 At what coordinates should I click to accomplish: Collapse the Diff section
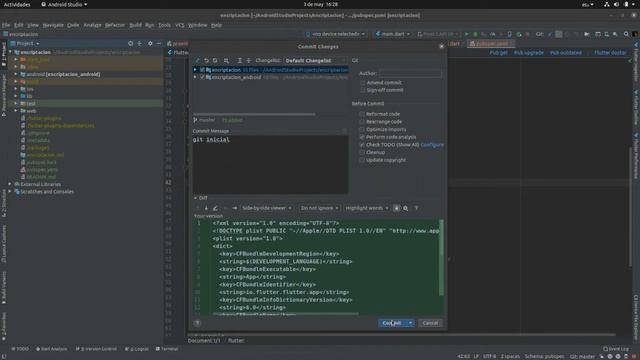(x=196, y=198)
